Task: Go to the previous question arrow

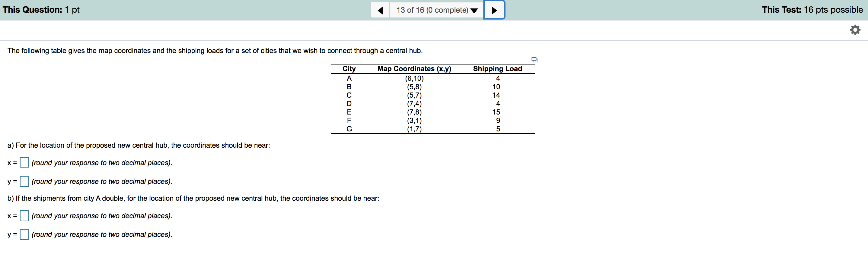Action: pos(380,10)
